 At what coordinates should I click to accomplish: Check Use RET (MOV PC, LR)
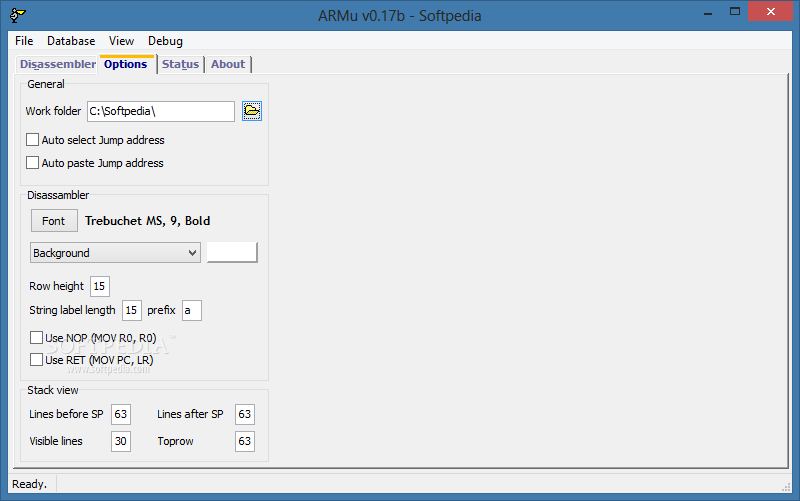tap(36, 360)
